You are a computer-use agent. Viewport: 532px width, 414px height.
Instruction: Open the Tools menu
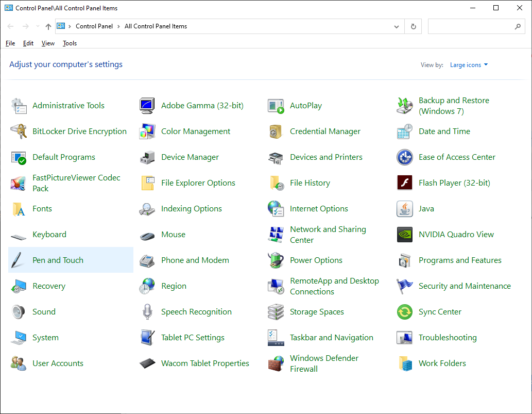point(70,43)
